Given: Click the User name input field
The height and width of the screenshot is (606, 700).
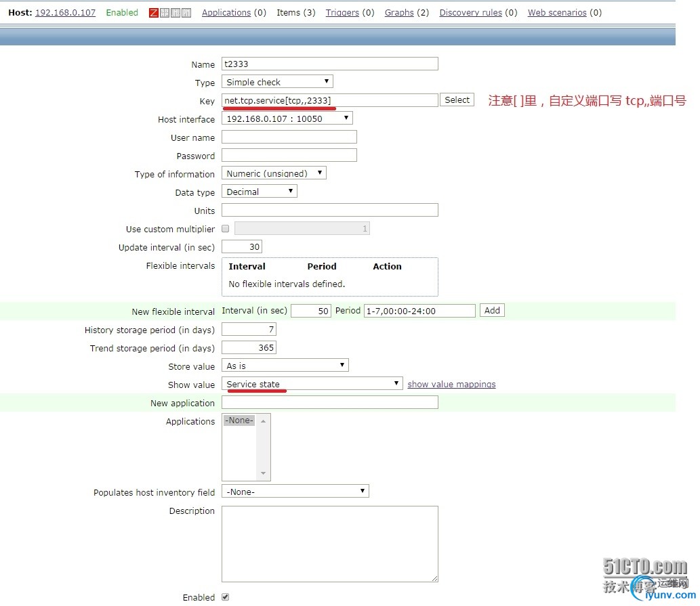Looking at the screenshot, I should 289,137.
